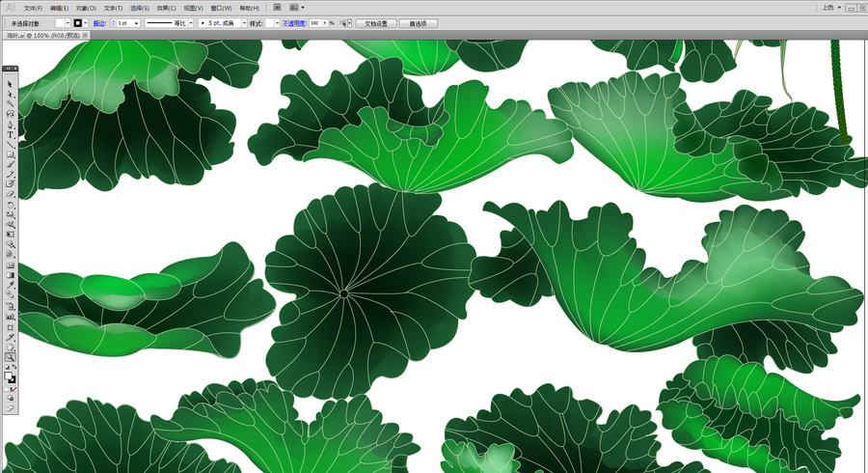Select the Zoom magnifier tool
The image size is (868, 473).
pos(10,357)
